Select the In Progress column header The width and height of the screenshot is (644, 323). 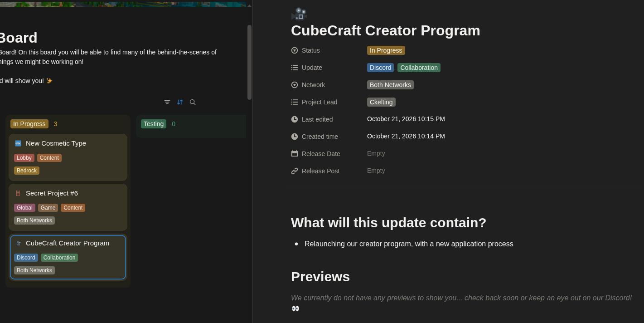(29, 124)
